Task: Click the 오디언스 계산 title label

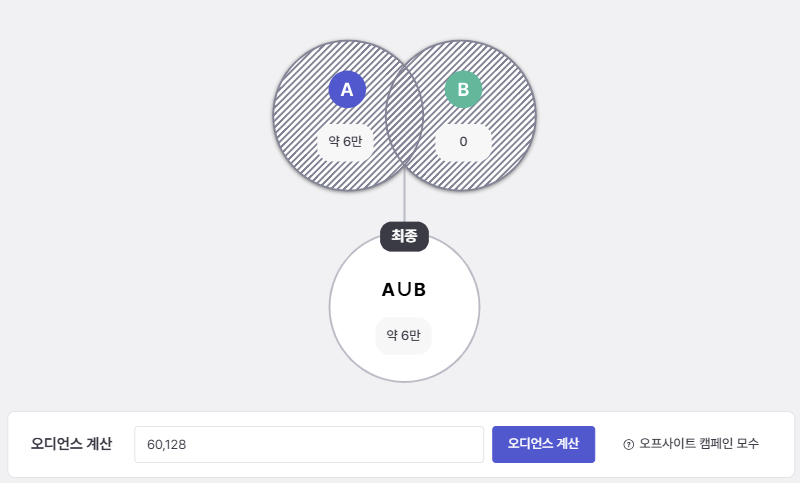Action: coord(71,444)
